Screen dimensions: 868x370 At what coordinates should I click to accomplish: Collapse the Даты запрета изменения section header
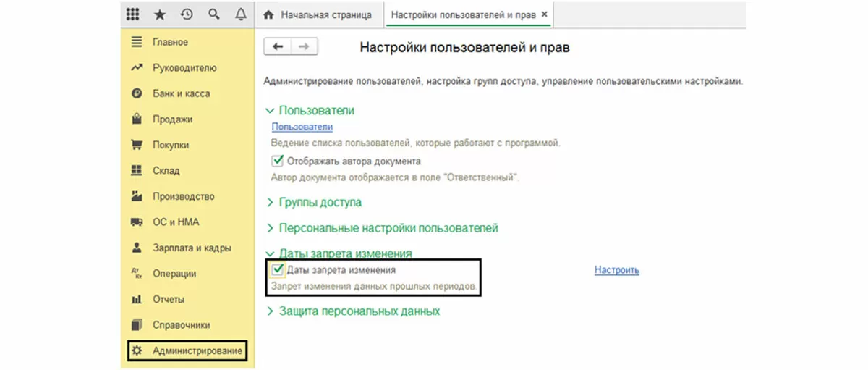click(x=339, y=254)
